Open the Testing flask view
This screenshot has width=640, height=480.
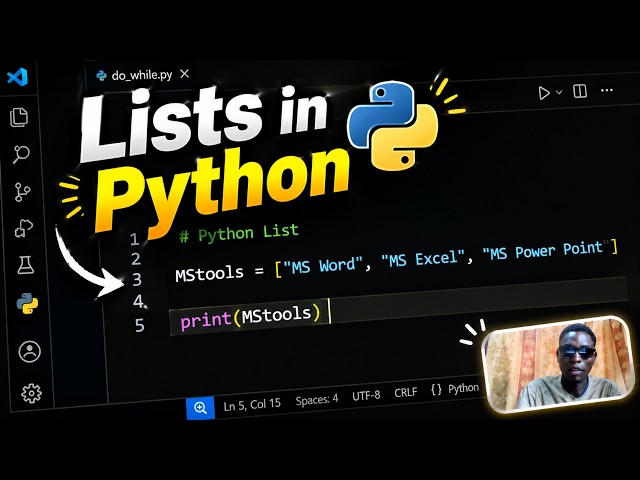26,265
